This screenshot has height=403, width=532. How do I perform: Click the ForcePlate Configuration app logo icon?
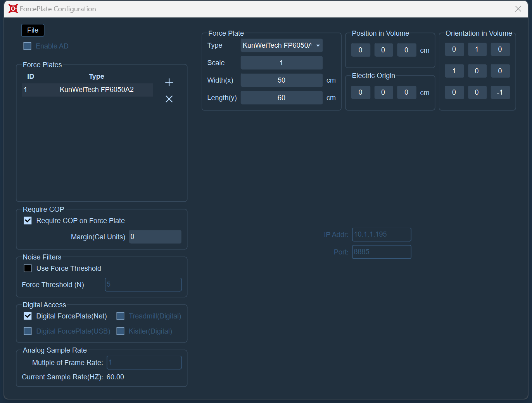(13, 9)
